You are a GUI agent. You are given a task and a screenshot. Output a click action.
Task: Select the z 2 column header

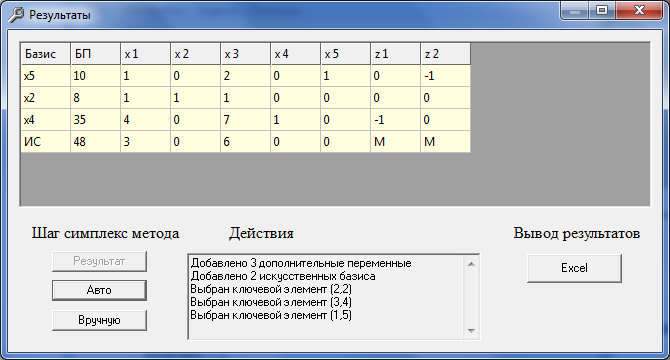click(x=445, y=54)
